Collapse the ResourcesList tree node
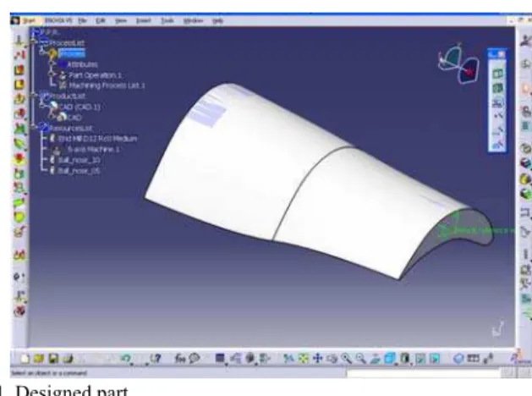 (33, 127)
